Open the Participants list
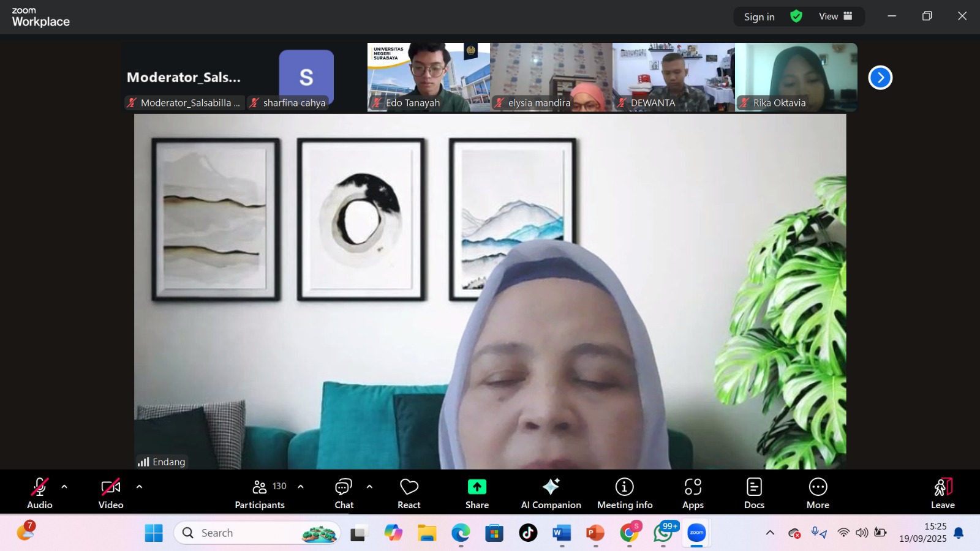This screenshot has height=551, width=980. pyautogui.click(x=260, y=493)
